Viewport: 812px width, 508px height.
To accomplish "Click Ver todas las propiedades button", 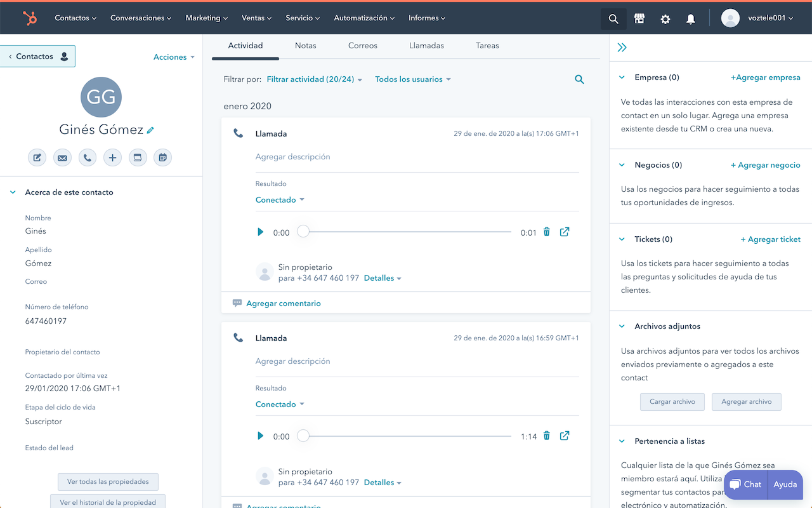I will coord(108,482).
